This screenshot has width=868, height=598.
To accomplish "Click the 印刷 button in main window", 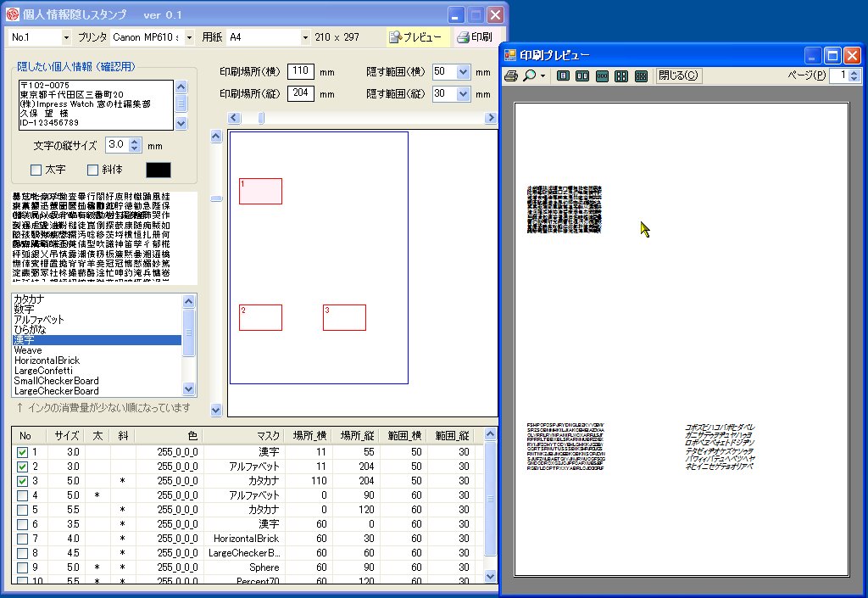I will pyautogui.click(x=475, y=37).
